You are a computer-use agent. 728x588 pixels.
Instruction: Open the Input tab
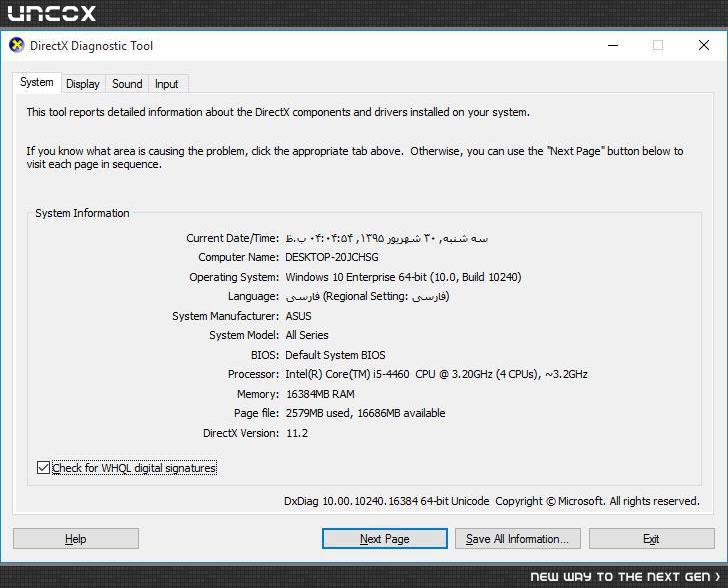[167, 84]
